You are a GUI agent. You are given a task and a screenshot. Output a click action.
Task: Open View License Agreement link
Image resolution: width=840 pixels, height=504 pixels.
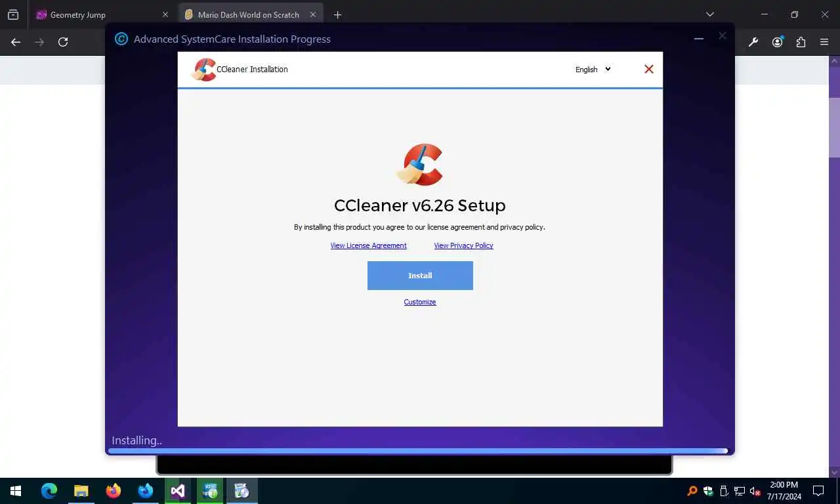368,245
